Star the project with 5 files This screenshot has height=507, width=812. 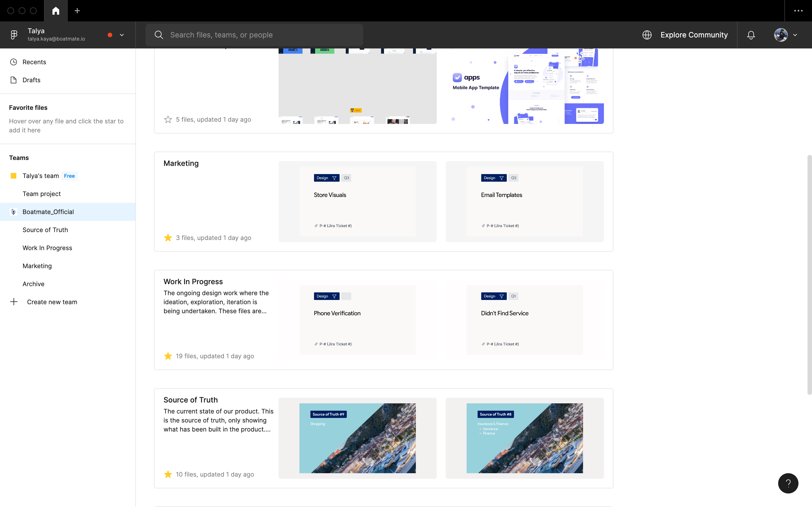[x=168, y=119]
